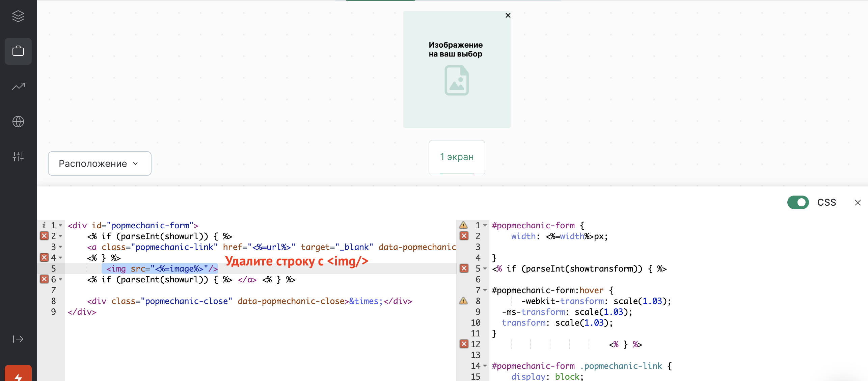Click warning marker on CSS line 1

tap(463, 225)
